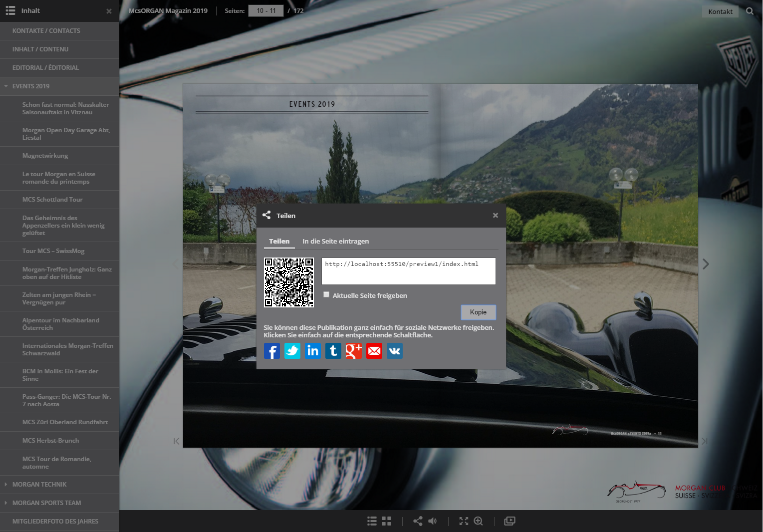Image resolution: width=763 pixels, height=532 pixels.
Task: Open MCS Herbst-Brunch article
Action: coord(59,441)
